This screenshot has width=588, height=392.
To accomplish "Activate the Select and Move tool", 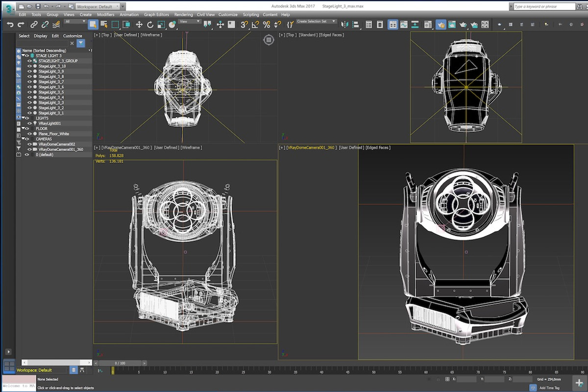I will [139, 24].
